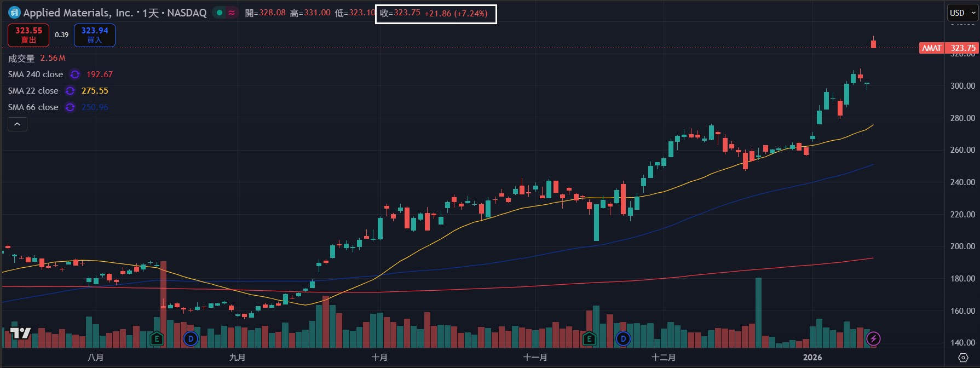Select the SMA 22 close indicator label
Screen dimensions: 980x368
click(33, 91)
